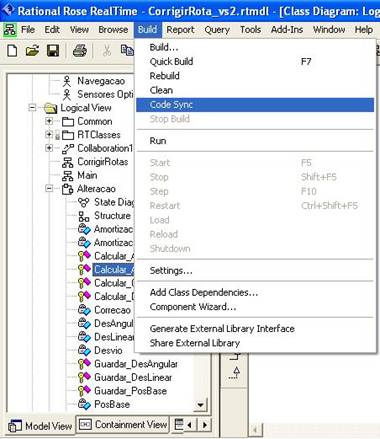Choose Generate External Library Interface

(255, 329)
